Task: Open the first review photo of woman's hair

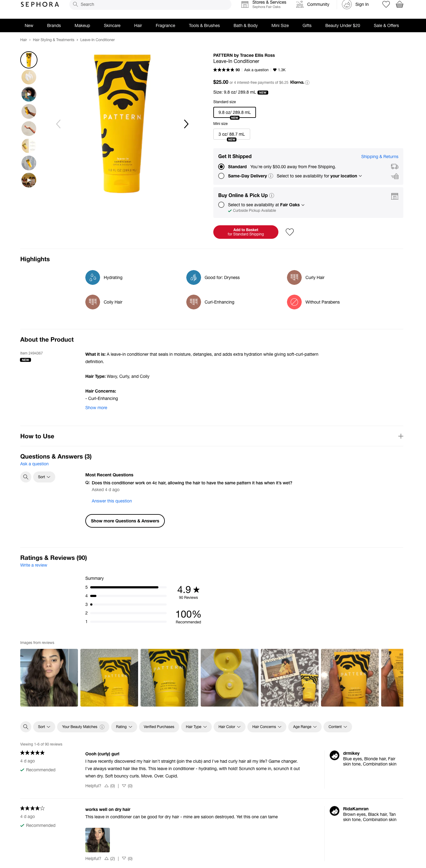Action: (x=49, y=678)
